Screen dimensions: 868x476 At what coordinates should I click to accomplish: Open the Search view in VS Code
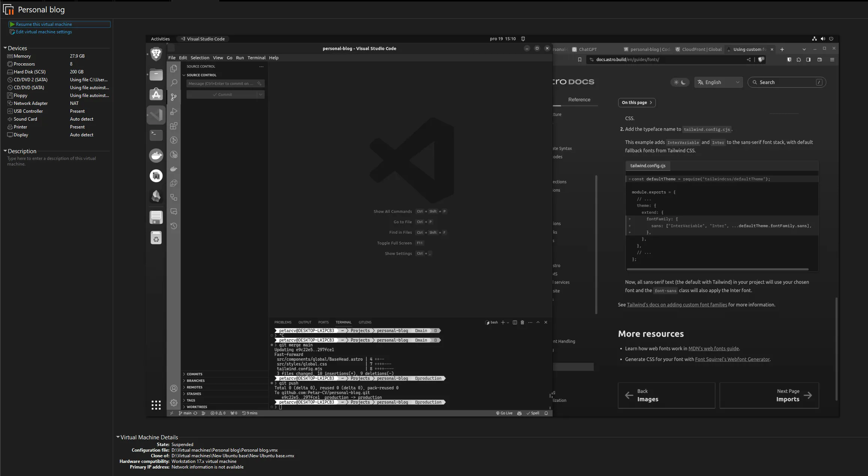point(174,83)
